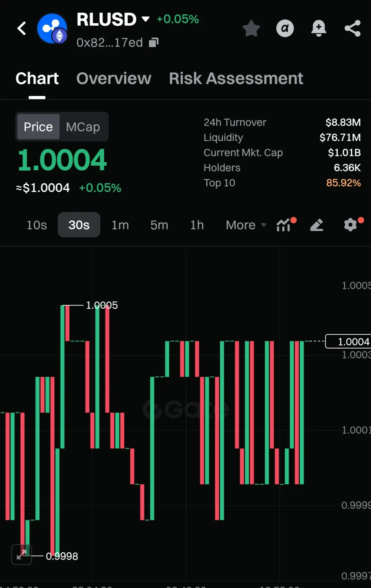Viewport: 371px width, 588px height.
Task: Select the 10s chart interval
Action: point(37,225)
